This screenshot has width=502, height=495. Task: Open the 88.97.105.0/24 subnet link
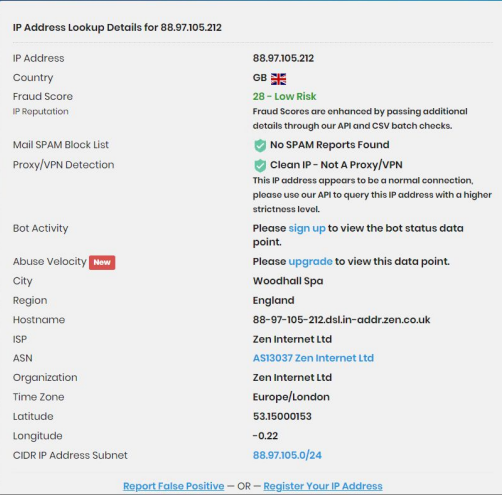(x=287, y=455)
